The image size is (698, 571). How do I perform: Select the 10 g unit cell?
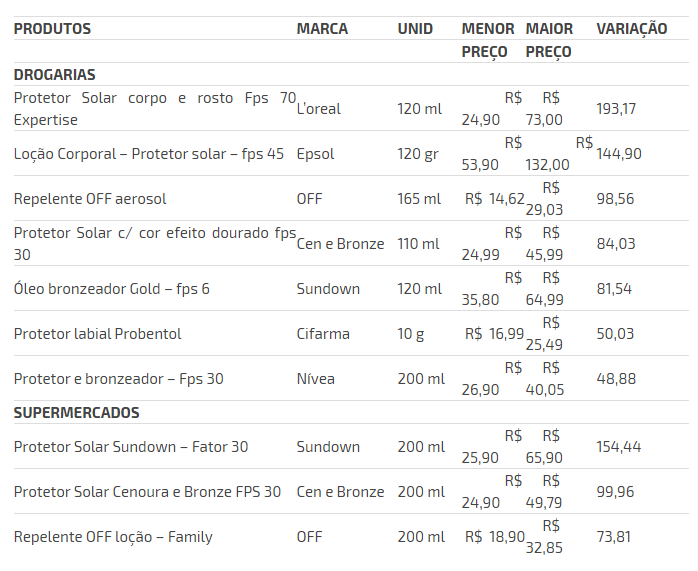(411, 334)
